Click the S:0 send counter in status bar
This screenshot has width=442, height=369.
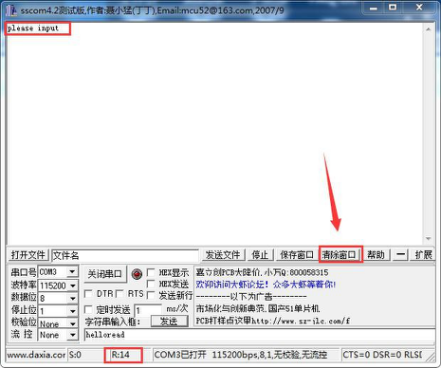(75, 355)
